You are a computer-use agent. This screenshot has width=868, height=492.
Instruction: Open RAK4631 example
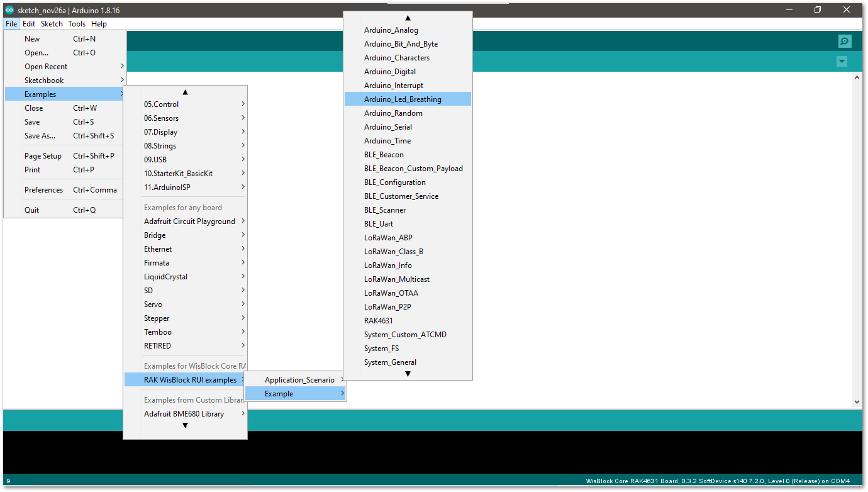(408, 321)
